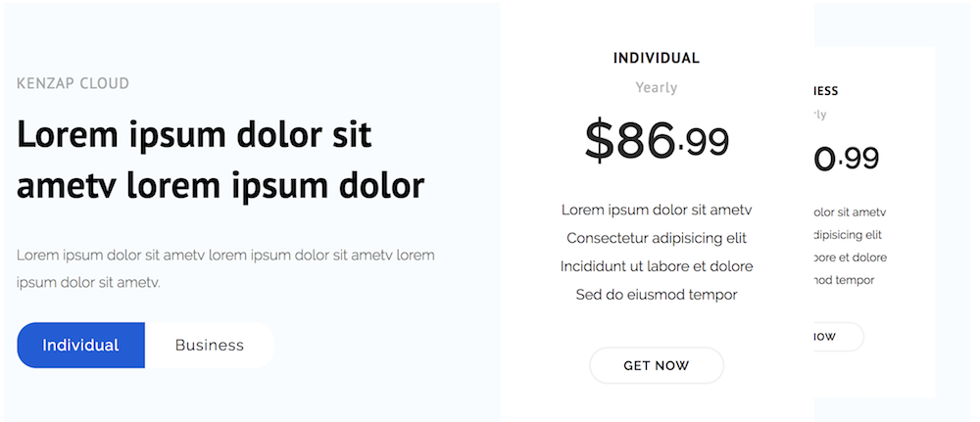The width and height of the screenshot is (980, 422).
Task: Click the gray description paragraph under the heading
Action: [225, 268]
